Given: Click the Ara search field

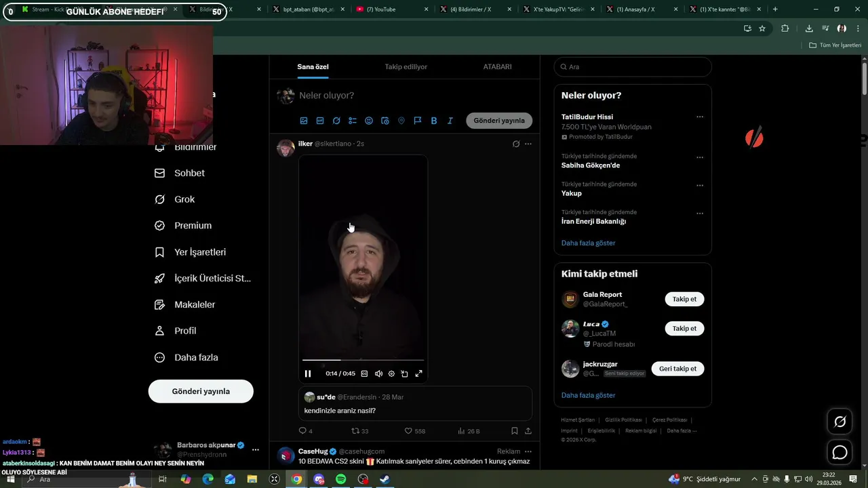Looking at the screenshot, I should pyautogui.click(x=633, y=66).
